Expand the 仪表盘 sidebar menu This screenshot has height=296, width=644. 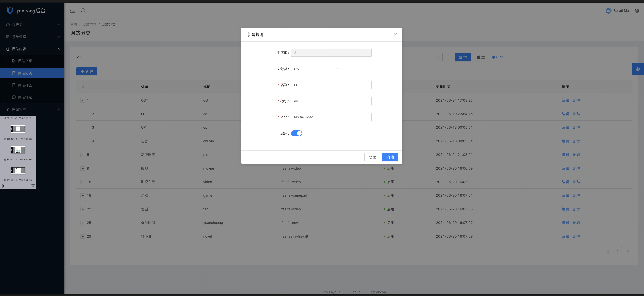pyautogui.click(x=32, y=25)
